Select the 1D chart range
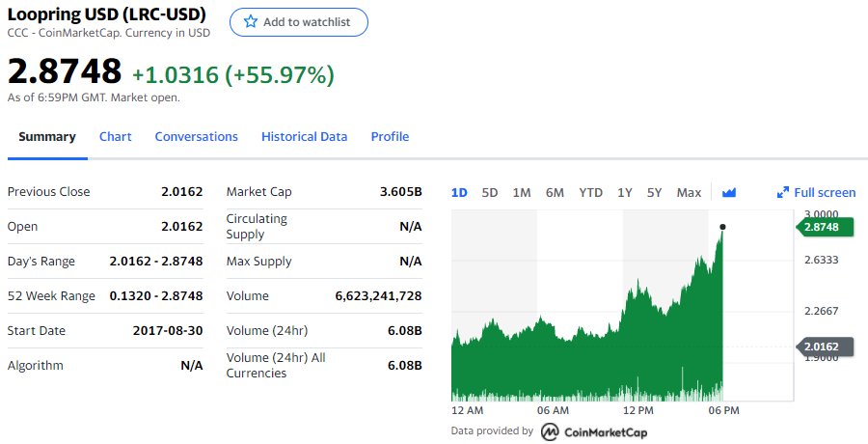This screenshot has width=868, height=444. 459,192
